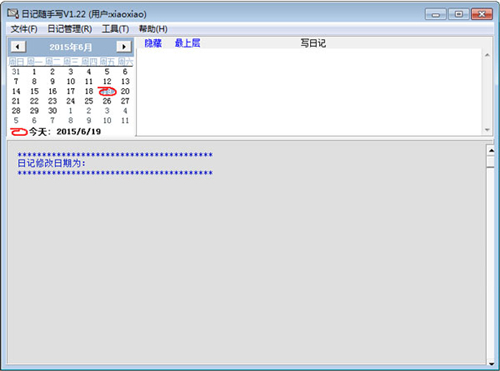Go to previous month in calendar
500x371 pixels.
pos(18,47)
